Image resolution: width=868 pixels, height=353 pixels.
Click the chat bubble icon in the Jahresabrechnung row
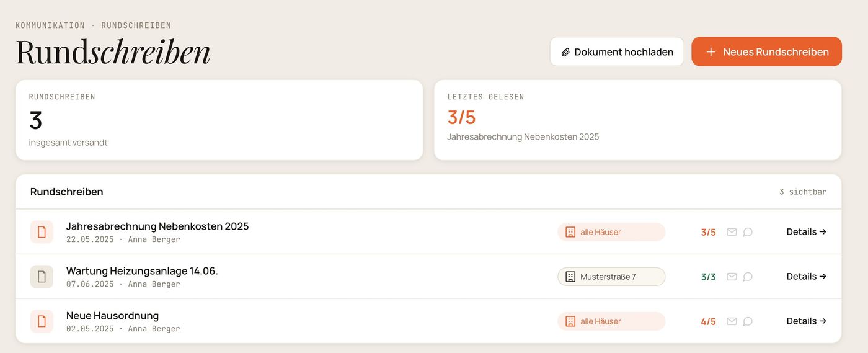[748, 232]
